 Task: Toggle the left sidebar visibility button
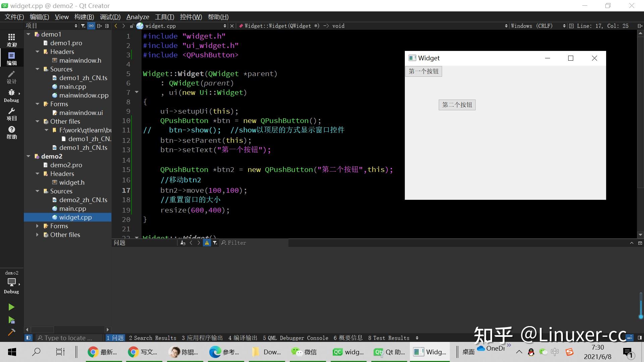tap(28, 338)
